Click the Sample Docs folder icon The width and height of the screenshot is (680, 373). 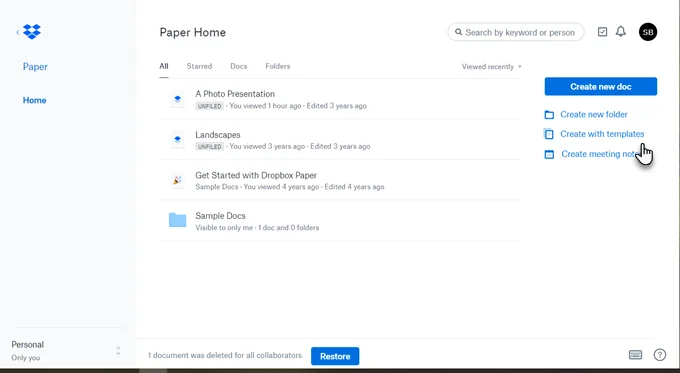[x=177, y=220]
